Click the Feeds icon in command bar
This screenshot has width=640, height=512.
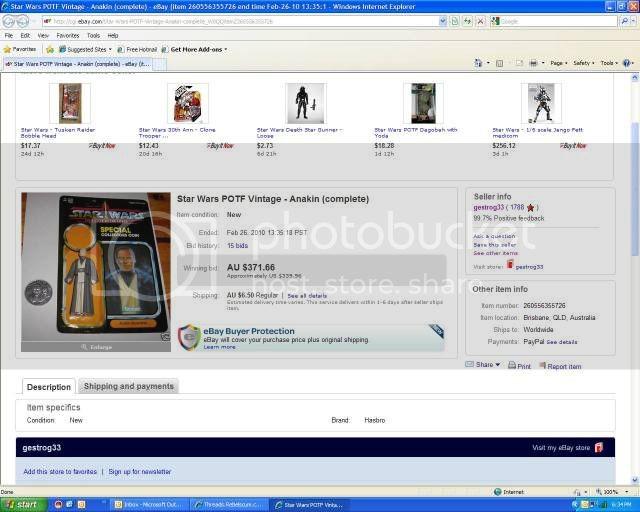click(x=499, y=63)
